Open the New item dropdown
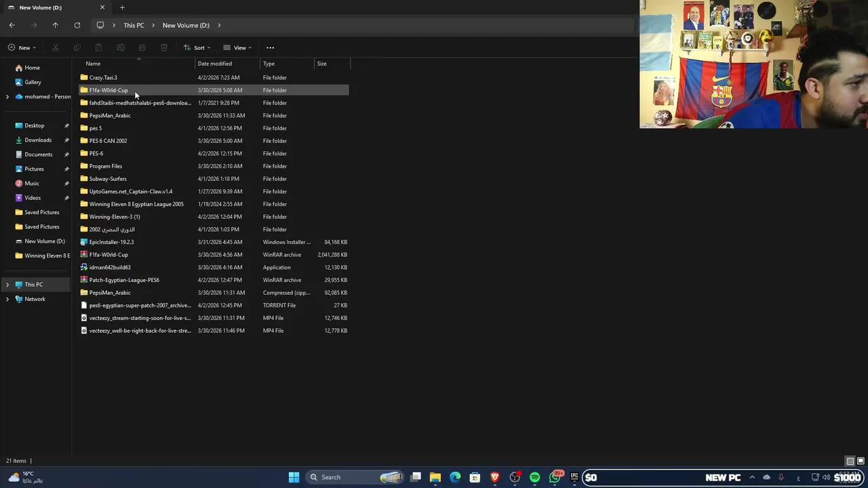This screenshot has width=868, height=488. 22,47
